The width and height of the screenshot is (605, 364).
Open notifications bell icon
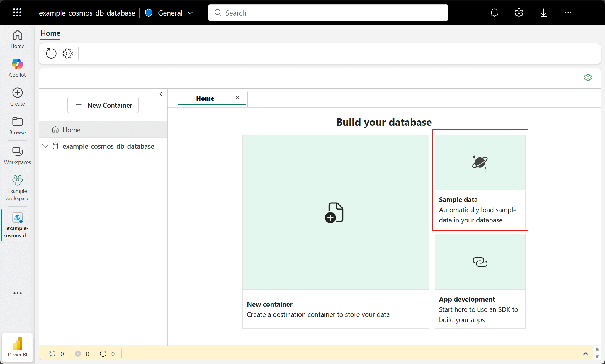click(x=494, y=13)
